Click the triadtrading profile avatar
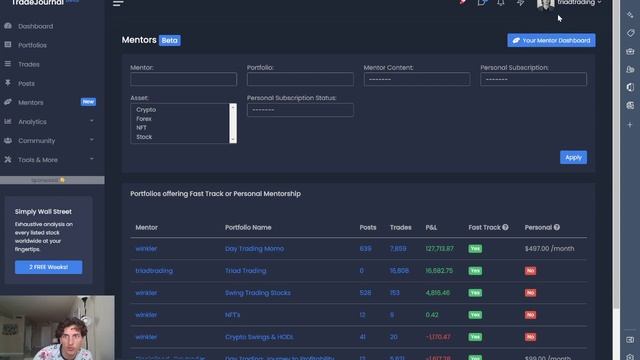Image resolution: width=640 pixels, height=360 pixels. [546, 4]
